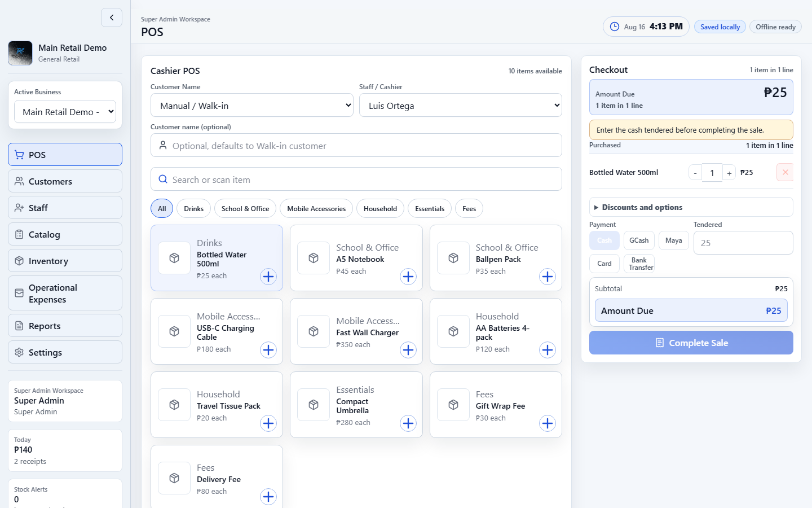Open Reports from the sidebar
Viewport: 812px width, 508px height.
pos(65,326)
